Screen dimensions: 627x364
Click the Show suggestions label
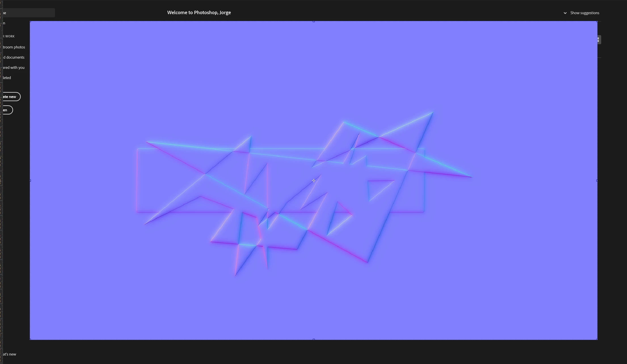click(x=584, y=13)
